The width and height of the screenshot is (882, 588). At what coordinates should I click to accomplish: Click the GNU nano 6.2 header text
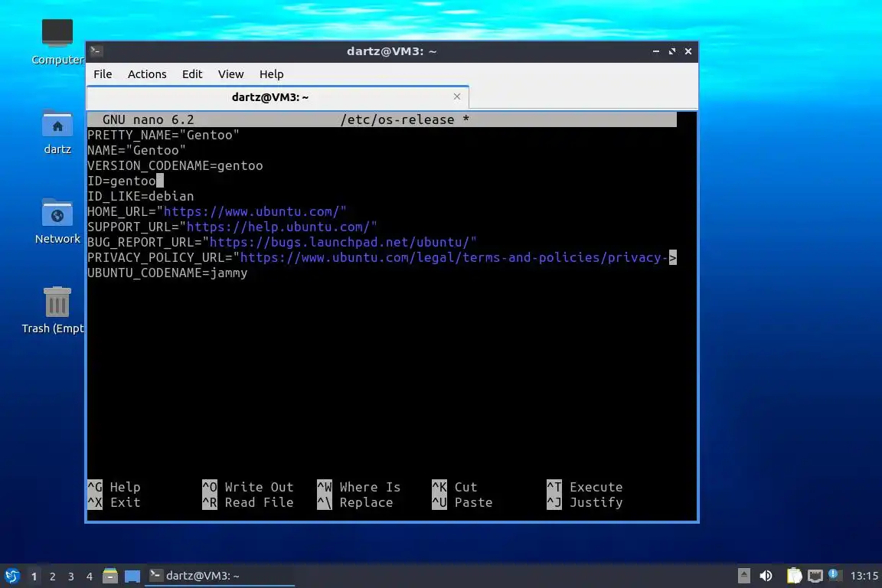[x=148, y=120]
